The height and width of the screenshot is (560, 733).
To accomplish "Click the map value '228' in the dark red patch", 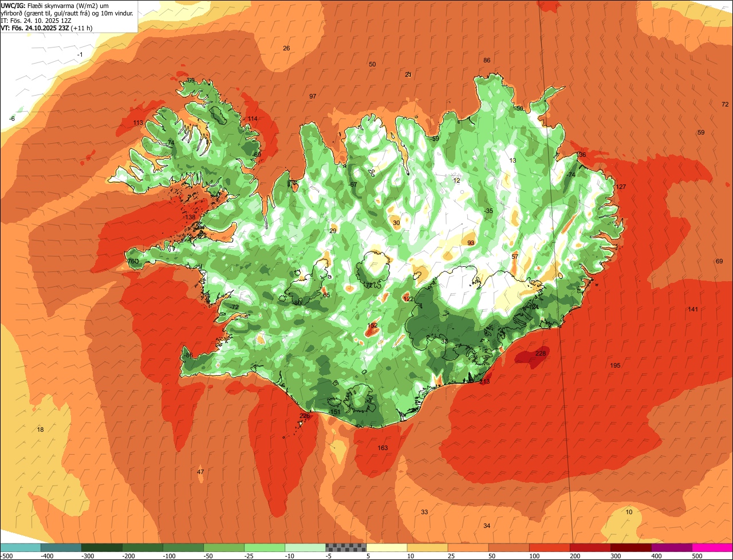I will [x=541, y=353].
